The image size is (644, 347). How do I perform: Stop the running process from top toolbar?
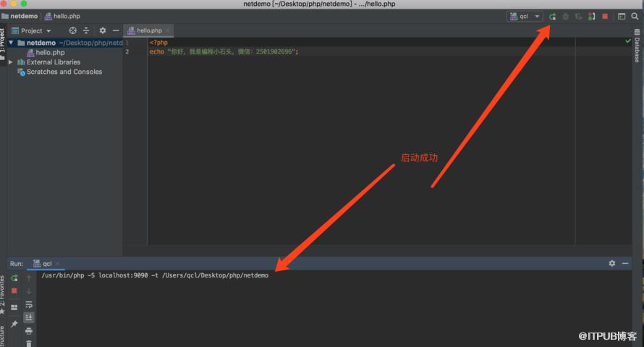605,17
